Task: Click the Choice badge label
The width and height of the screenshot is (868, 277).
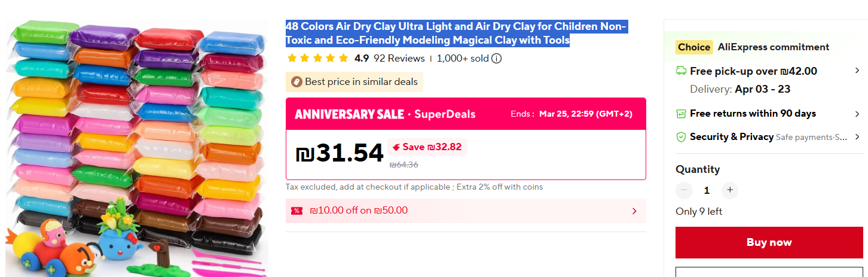Action: pos(694,47)
